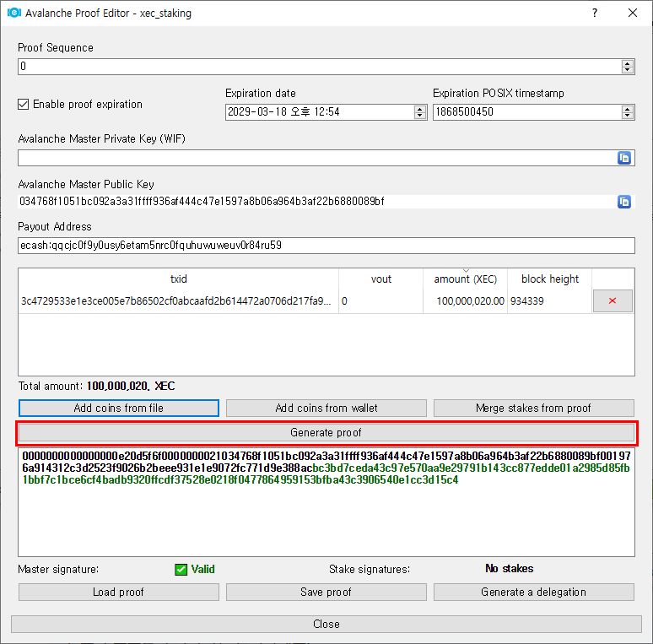
Task: Click inside the Payout Address field
Action: (x=326, y=246)
